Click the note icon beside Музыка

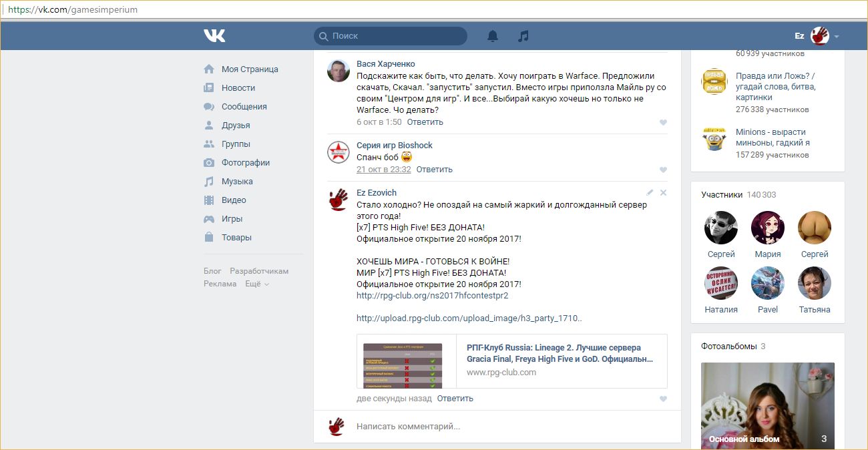[x=209, y=182]
